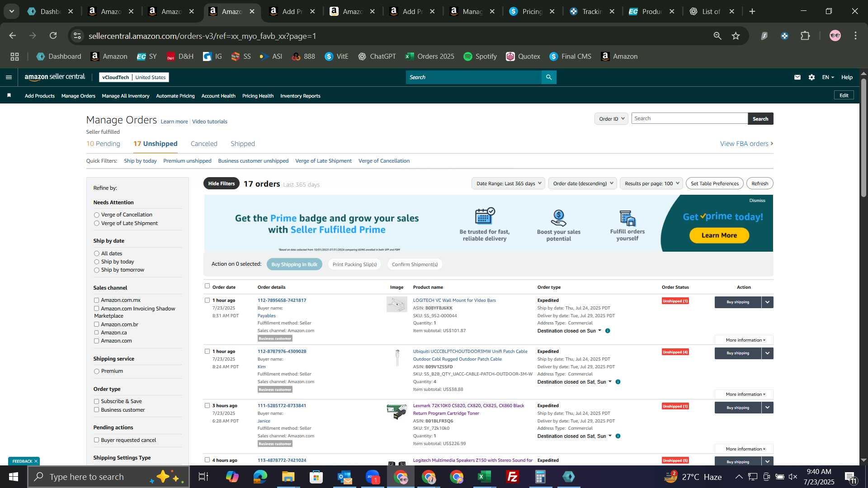Open a new browser tab
Image resolution: width=868 pixels, height=488 pixels.
[x=752, y=11]
